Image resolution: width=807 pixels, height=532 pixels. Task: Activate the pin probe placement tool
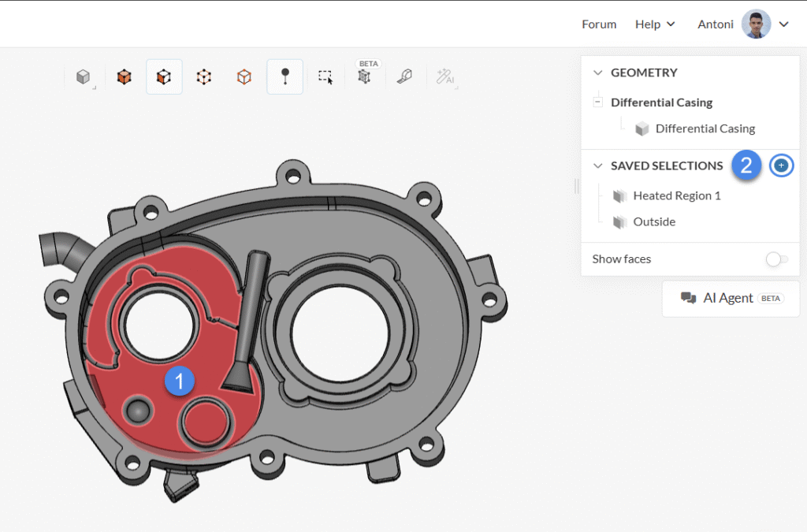(284, 76)
